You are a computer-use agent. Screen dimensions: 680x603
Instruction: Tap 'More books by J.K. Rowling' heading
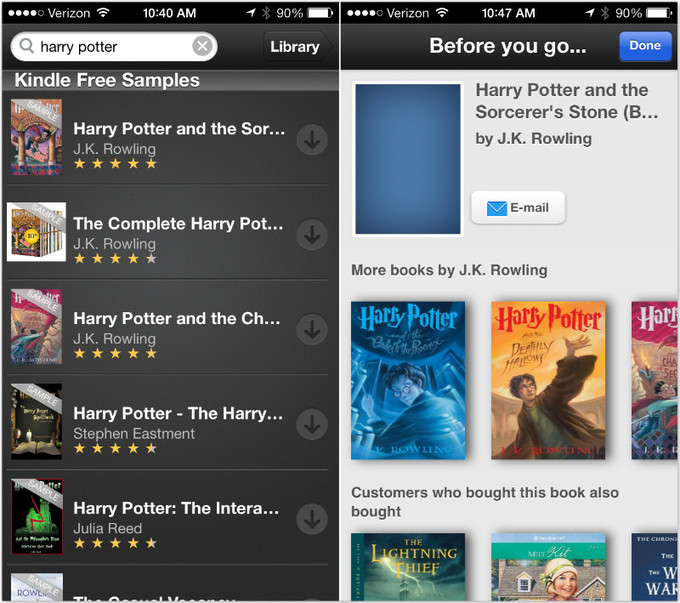(449, 270)
